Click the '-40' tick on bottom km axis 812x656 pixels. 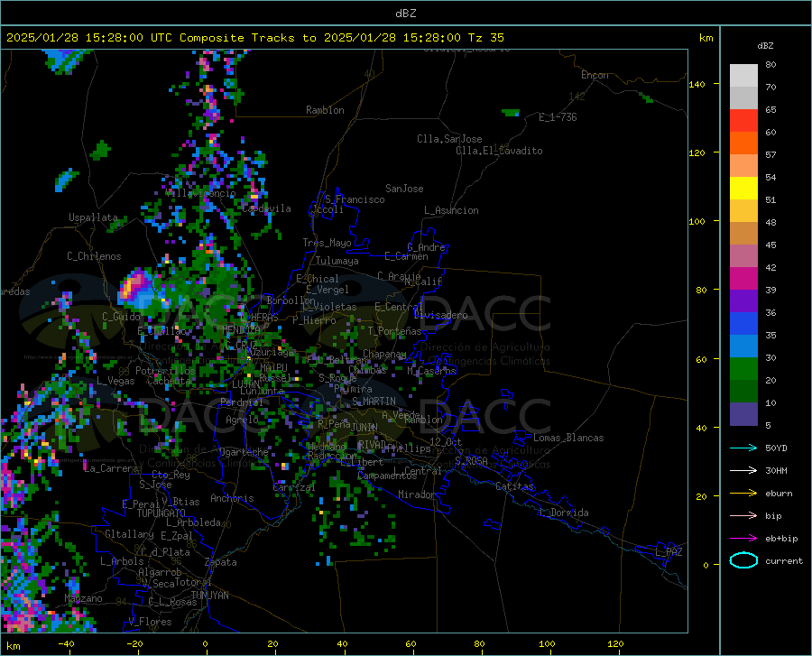tap(66, 644)
